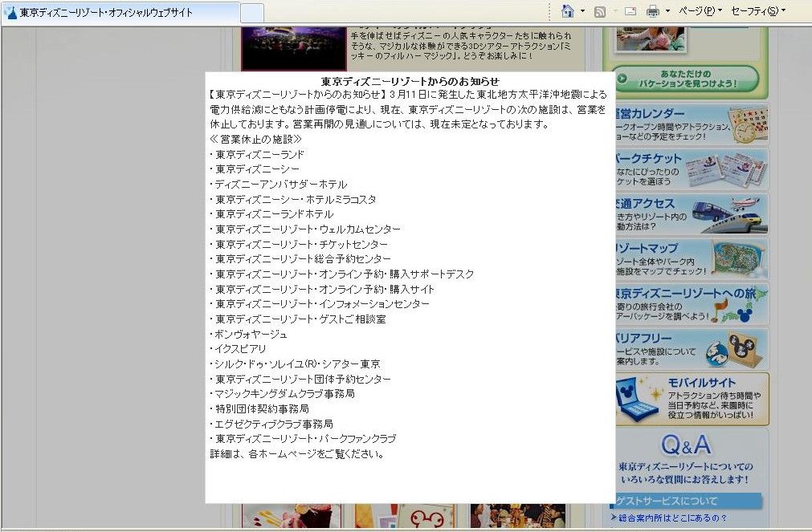Click the Read mail envelope icon
This screenshot has height=532, width=812.
[x=630, y=11]
